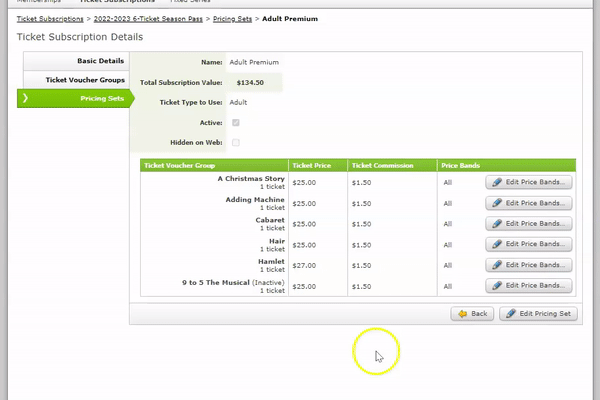Click Edit Price Bands text for Adding Machine

pyautogui.click(x=535, y=203)
